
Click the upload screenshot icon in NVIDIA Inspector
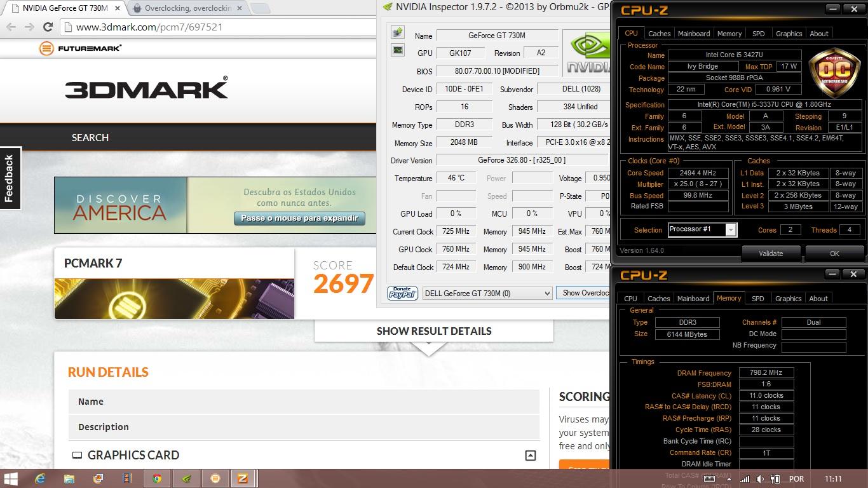pyautogui.click(x=398, y=32)
